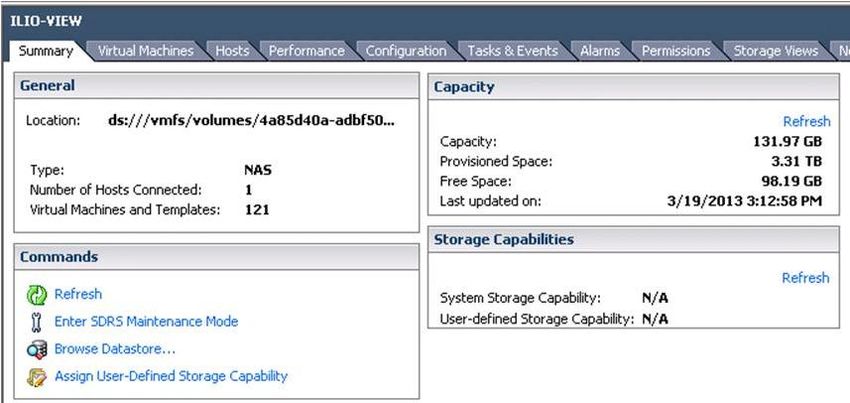The height and width of the screenshot is (403, 850).
Task: Go to the Tasks & Events tab
Action: 512,51
